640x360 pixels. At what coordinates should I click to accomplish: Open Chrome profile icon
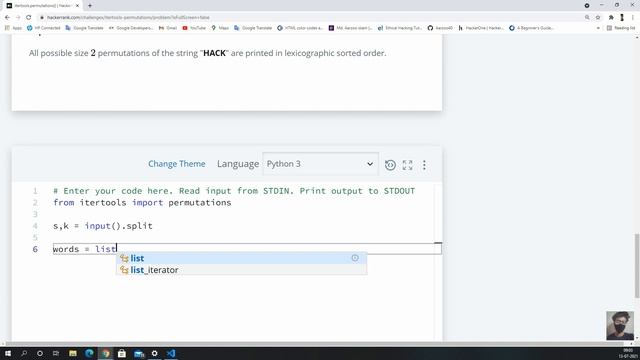point(622,18)
